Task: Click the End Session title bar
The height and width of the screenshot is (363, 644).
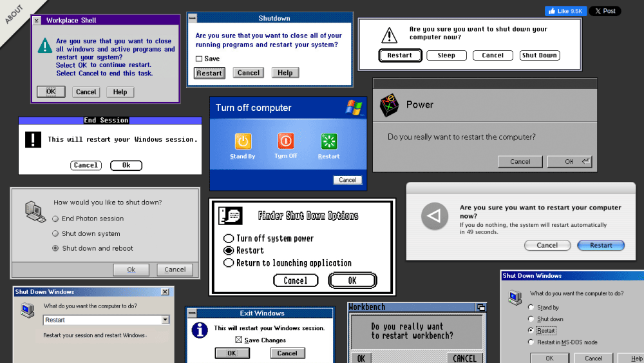Action: click(x=110, y=120)
